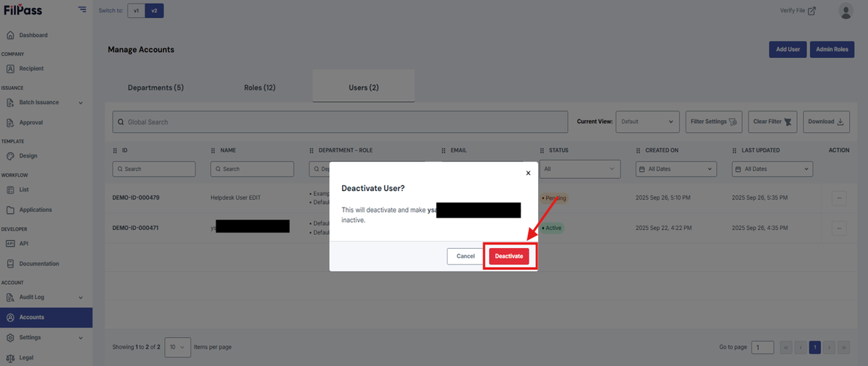Click the Clear Filter button

[773, 122]
